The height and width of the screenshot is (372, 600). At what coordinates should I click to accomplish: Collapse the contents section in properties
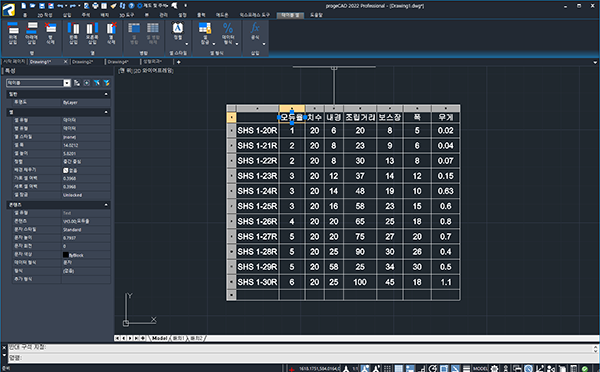coord(106,205)
